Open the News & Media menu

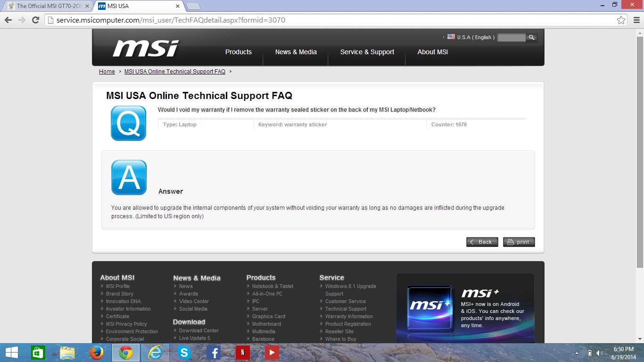(x=296, y=52)
